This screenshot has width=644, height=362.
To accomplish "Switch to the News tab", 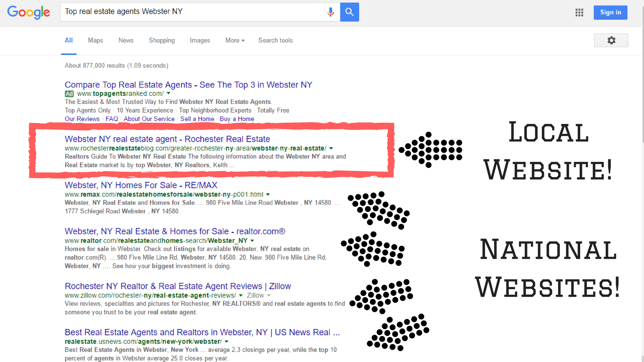I will point(126,40).
